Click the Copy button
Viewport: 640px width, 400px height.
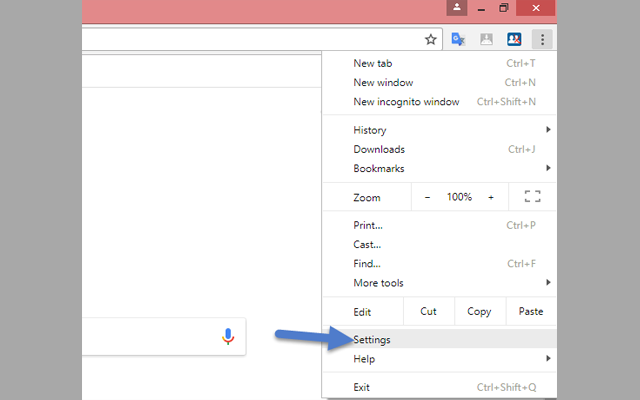480,311
